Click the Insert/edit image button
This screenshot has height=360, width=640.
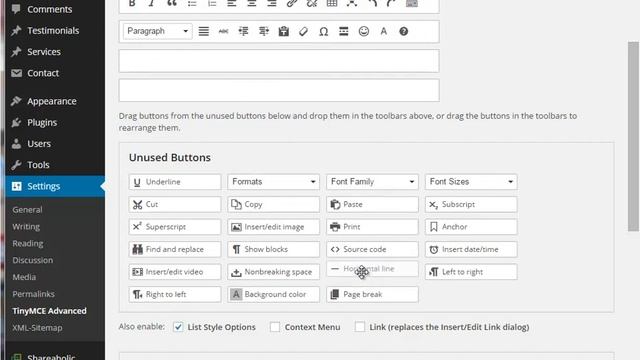tap(273, 227)
